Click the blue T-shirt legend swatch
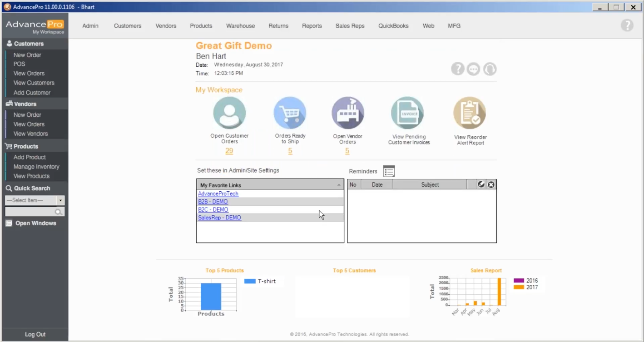 point(250,281)
